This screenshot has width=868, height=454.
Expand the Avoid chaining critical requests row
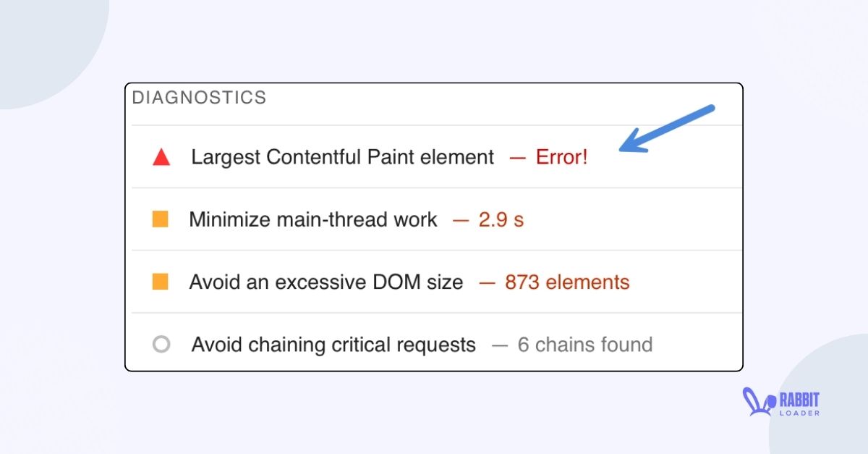point(332,344)
